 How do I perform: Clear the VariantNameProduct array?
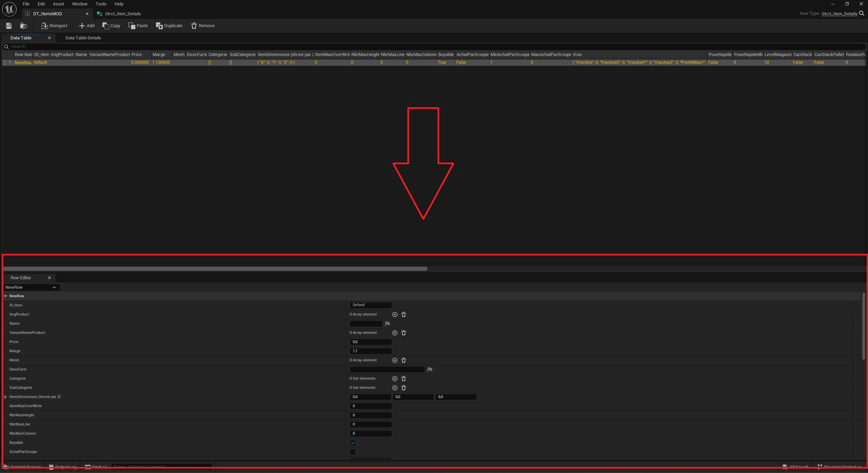pos(404,333)
